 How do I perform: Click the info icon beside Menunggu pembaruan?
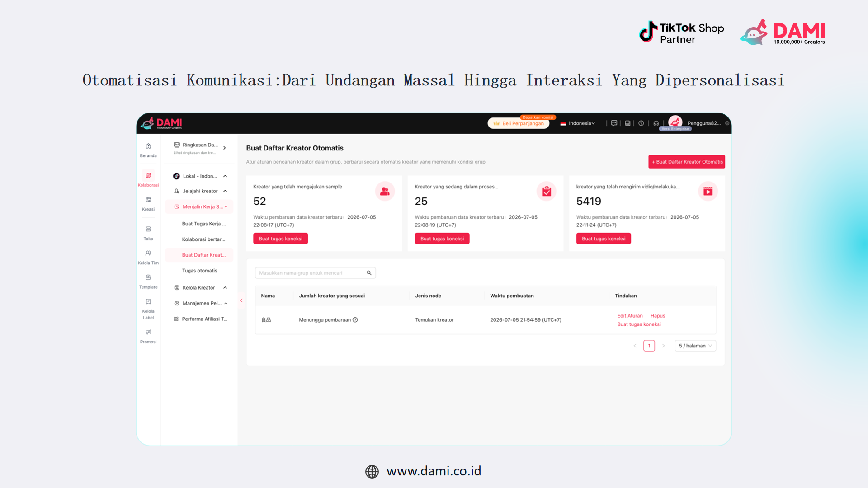point(355,320)
